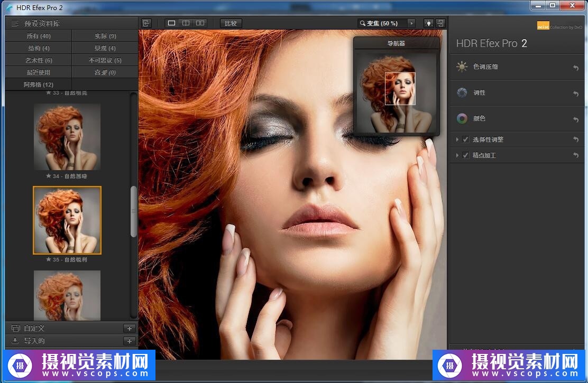The image size is (588, 383).
Task: Open the zoom 变焦 (50 %) dropdown arrow
Action: click(411, 23)
